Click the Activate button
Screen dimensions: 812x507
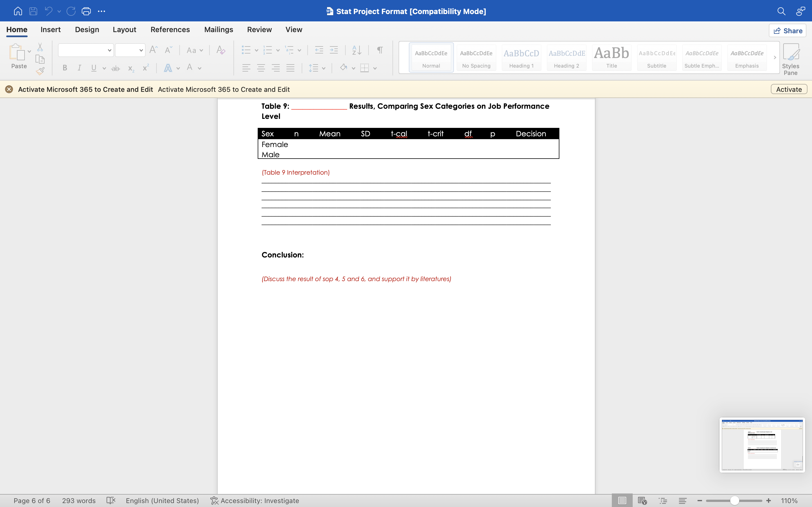pyautogui.click(x=789, y=89)
